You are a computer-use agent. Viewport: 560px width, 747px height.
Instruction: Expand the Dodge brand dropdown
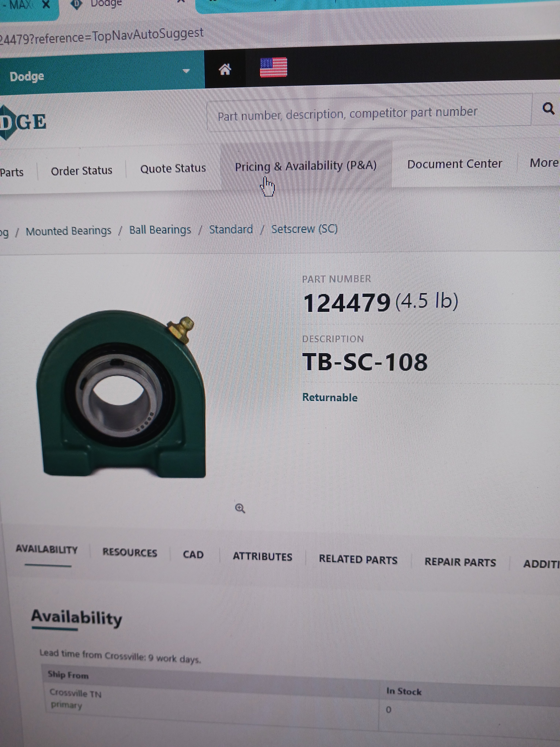click(186, 71)
